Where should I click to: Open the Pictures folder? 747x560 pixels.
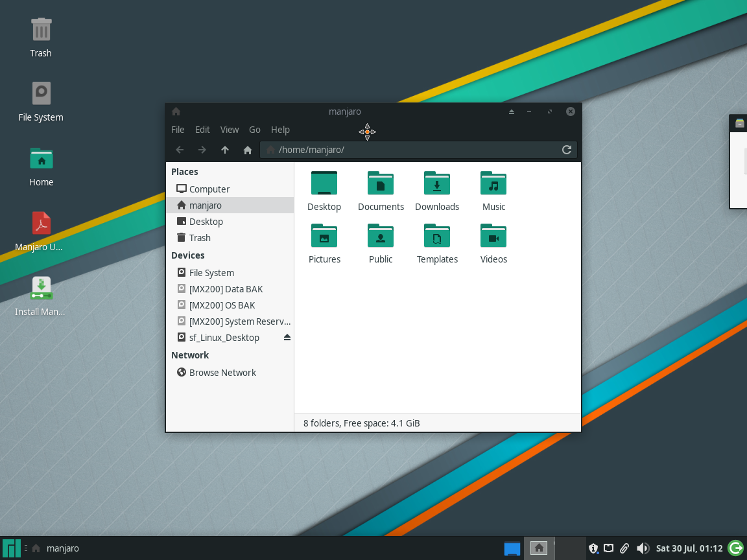324,243
